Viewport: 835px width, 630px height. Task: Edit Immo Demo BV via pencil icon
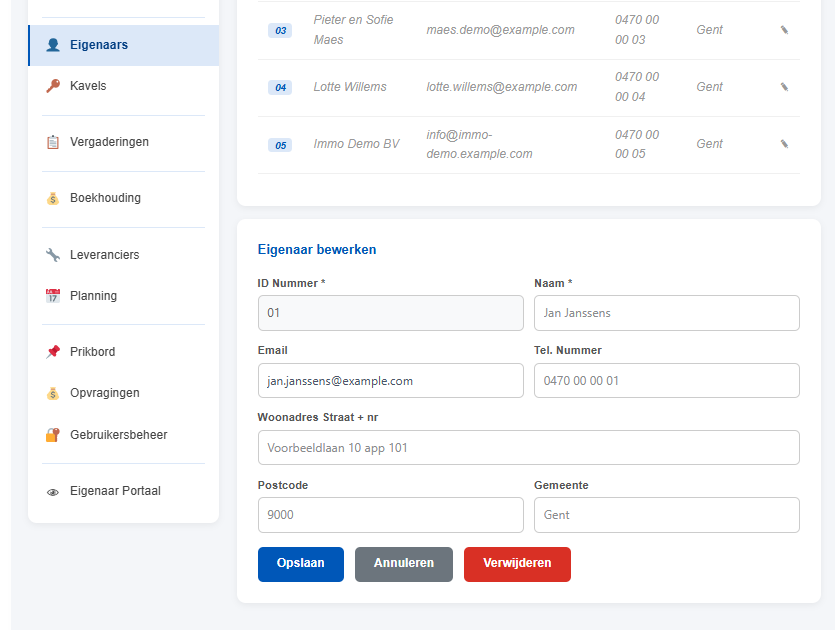[x=784, y=144]
